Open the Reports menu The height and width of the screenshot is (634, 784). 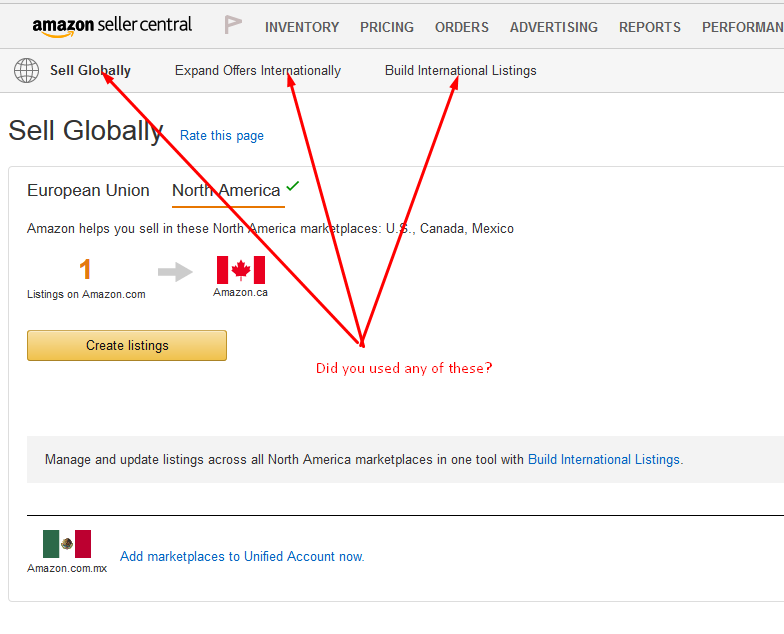pyautogui.click(x=650, y=27)
